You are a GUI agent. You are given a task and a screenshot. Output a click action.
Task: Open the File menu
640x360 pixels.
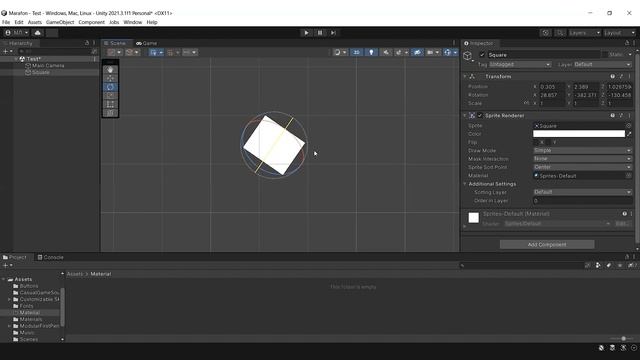click(6, 22)
